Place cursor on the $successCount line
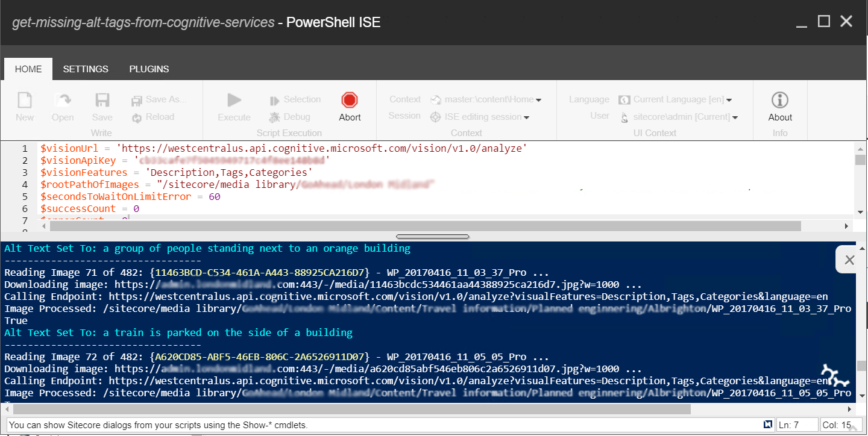This screenshot has width=868, height=436. pos(90,208)
